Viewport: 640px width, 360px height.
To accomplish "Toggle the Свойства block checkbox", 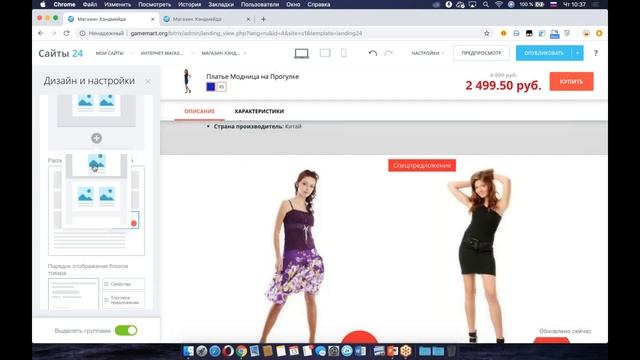I will [x=106, y=284].
